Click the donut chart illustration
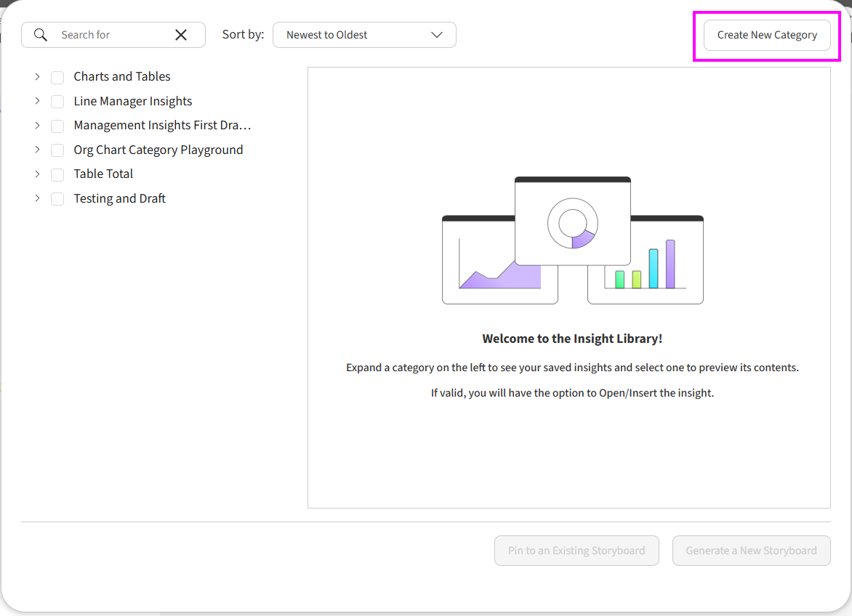 (x=572, y=224)
